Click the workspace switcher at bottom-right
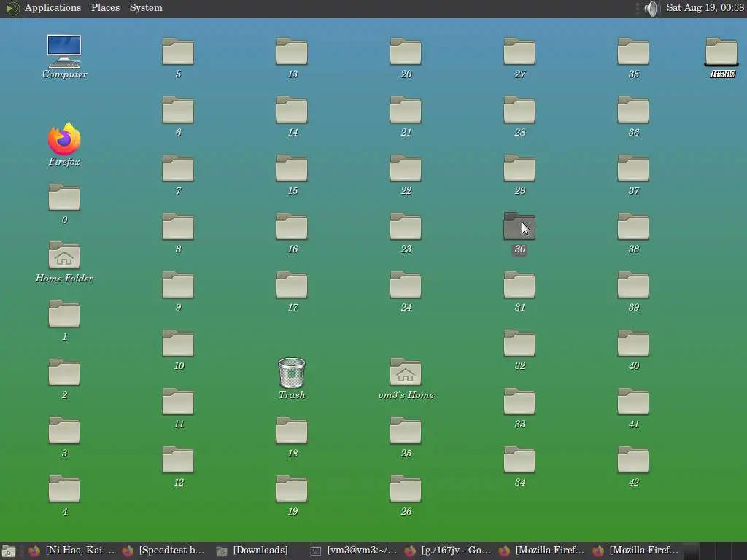This screenshot has height=560, width=747. click(715, 551)
